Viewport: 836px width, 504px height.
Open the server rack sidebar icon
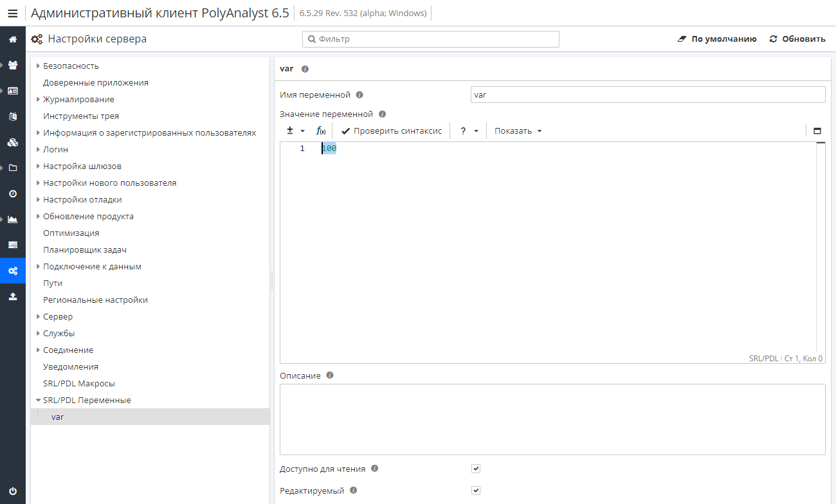click(x=12, y=245)
